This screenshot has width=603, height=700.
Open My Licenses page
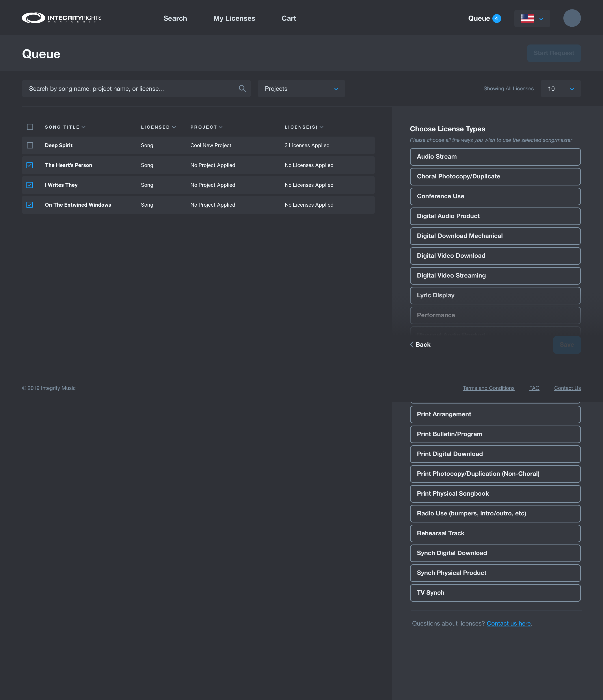pos(234,18)
